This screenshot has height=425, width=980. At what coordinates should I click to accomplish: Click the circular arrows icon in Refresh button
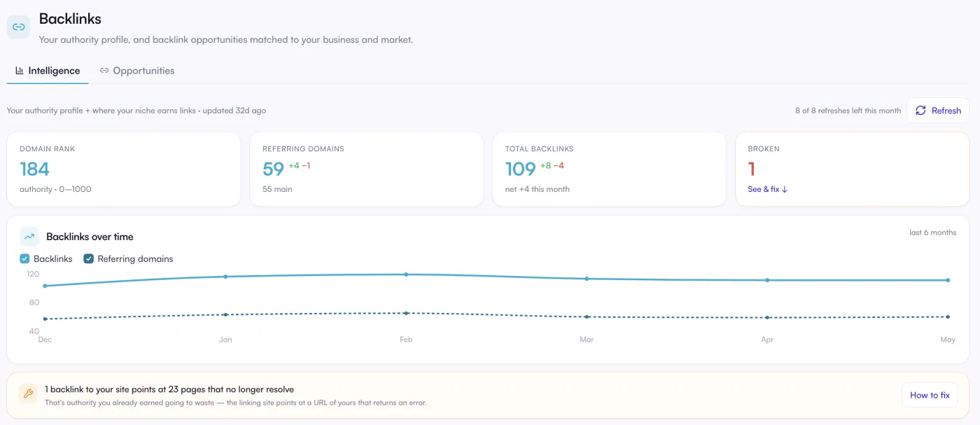pos(921,111)
